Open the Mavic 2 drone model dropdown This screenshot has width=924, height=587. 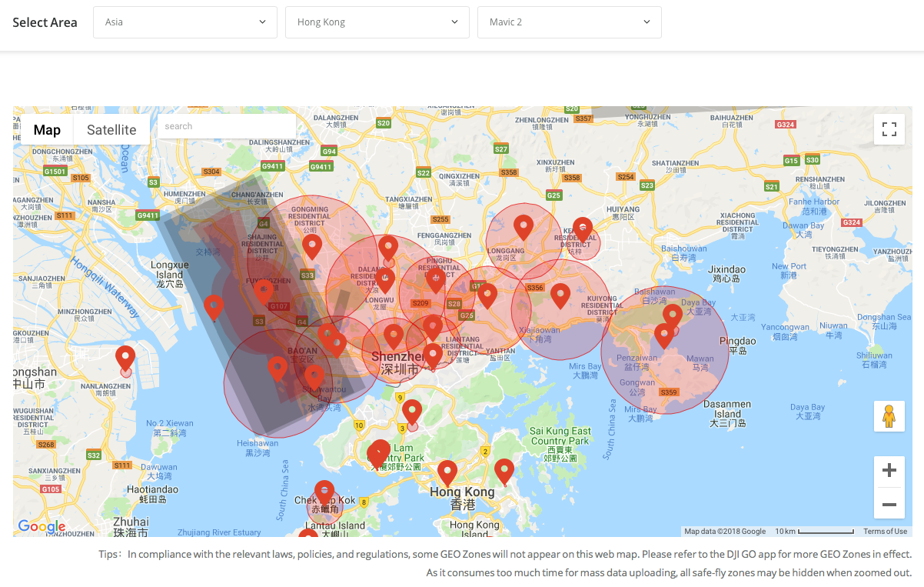569,22
